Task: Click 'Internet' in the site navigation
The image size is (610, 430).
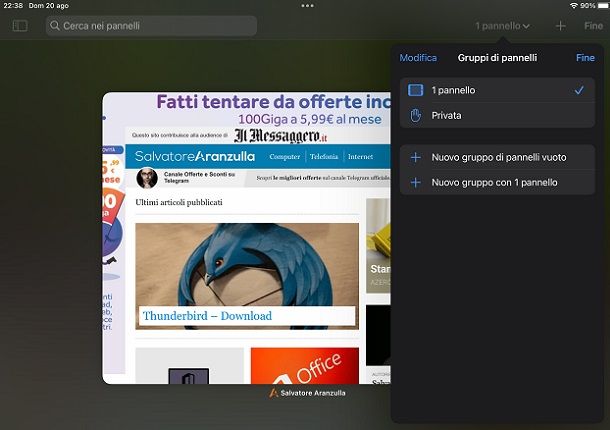Action: pyautogui.click(x=360, y=156)
